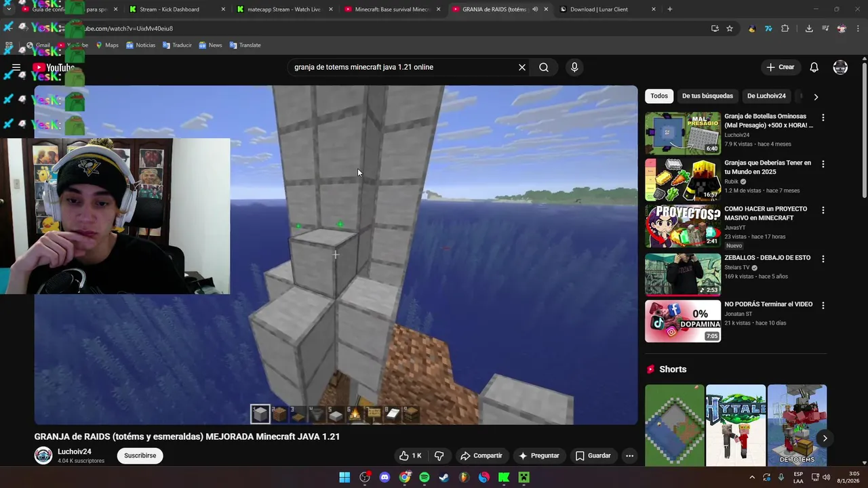
Task: Open ZEBALLOS - DEBAJO DE ESTO thumbnail
Action: (x=683, y=274)
